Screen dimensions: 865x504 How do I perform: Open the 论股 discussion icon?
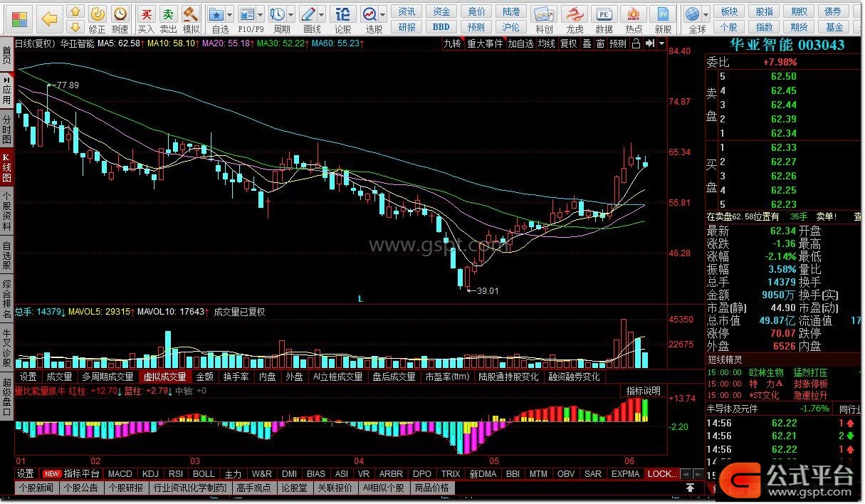[342, 19]
